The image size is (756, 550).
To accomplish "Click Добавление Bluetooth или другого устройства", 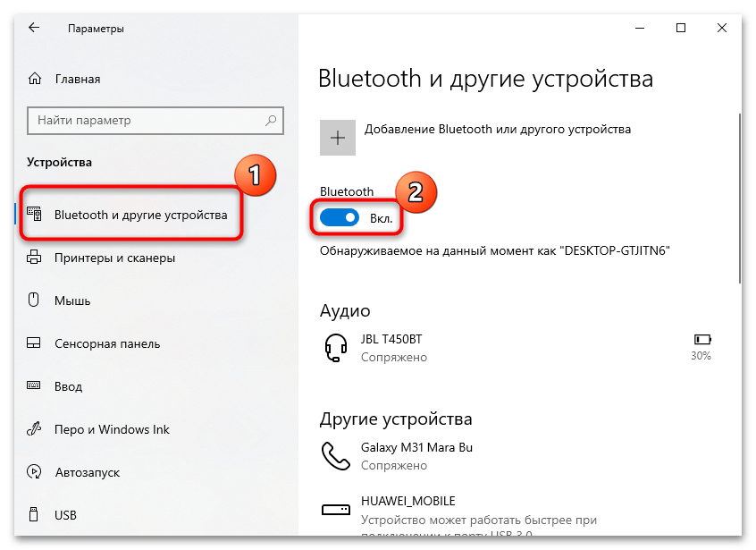I will click(498, 130).
